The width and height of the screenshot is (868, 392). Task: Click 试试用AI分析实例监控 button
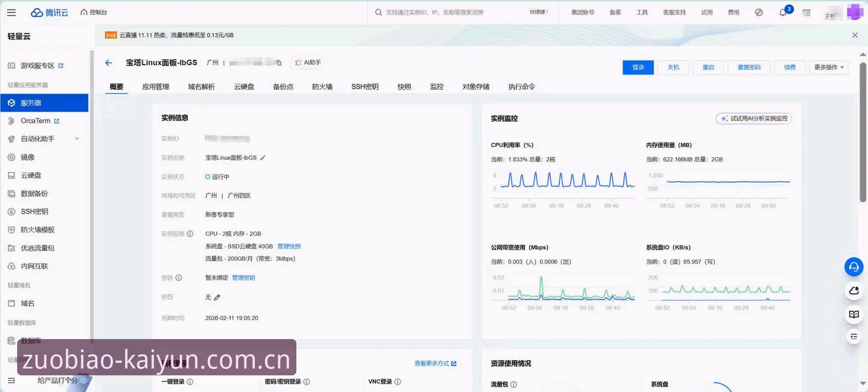click(x=754, y=119)
